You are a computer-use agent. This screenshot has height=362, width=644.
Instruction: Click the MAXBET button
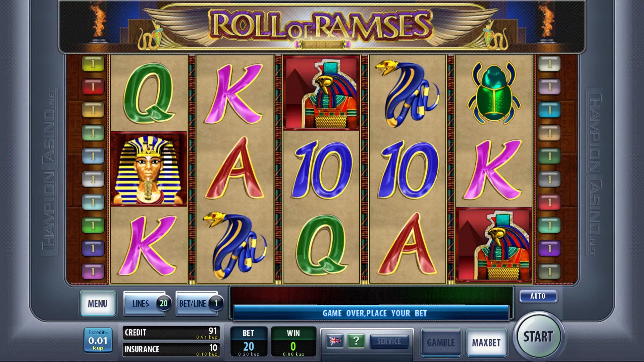click(486, 342)
